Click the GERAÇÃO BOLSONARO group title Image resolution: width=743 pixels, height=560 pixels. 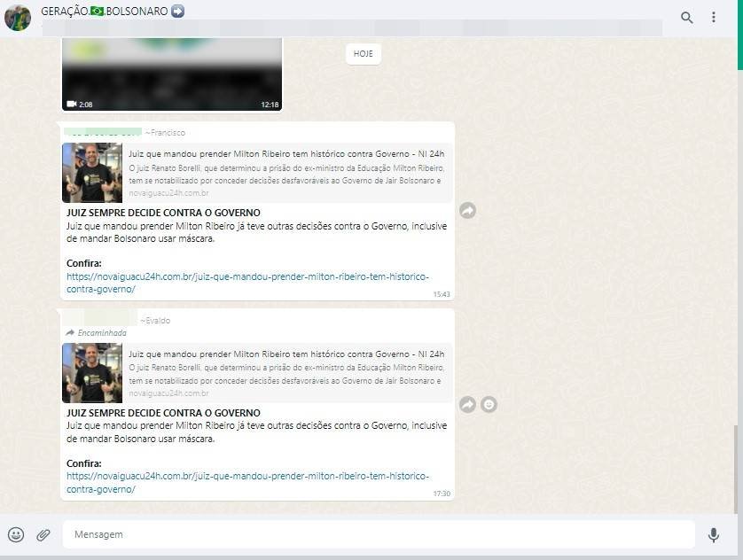[113, 11]
